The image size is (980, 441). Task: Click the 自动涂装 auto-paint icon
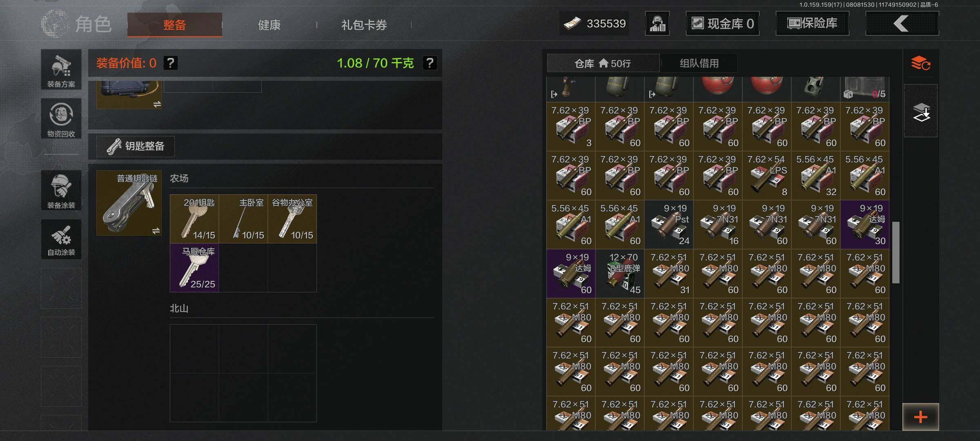click(x=61, y=239)
